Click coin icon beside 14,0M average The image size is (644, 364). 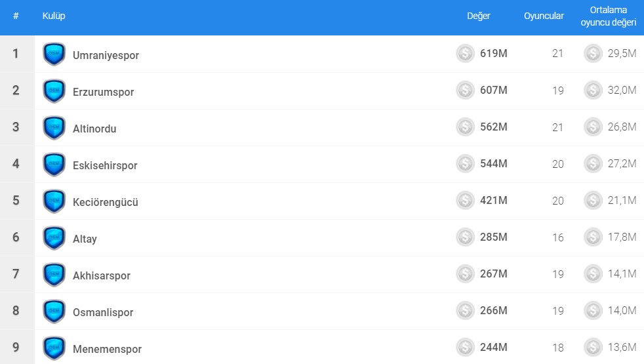pos(593,311)
